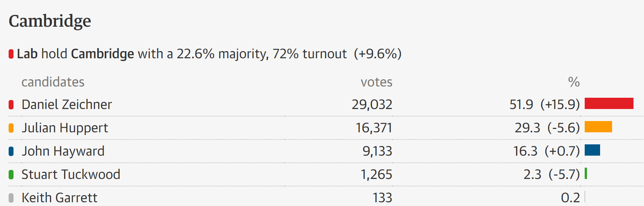Click the blue party marker next to John Hayward
The width and height of the screenshot is (644, 206).
(x=11, y=151)
